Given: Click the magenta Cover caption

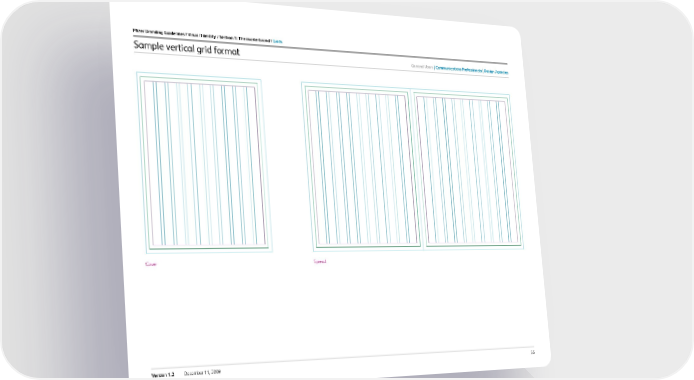Looking at the screenshot, I should tap(151, 264).
